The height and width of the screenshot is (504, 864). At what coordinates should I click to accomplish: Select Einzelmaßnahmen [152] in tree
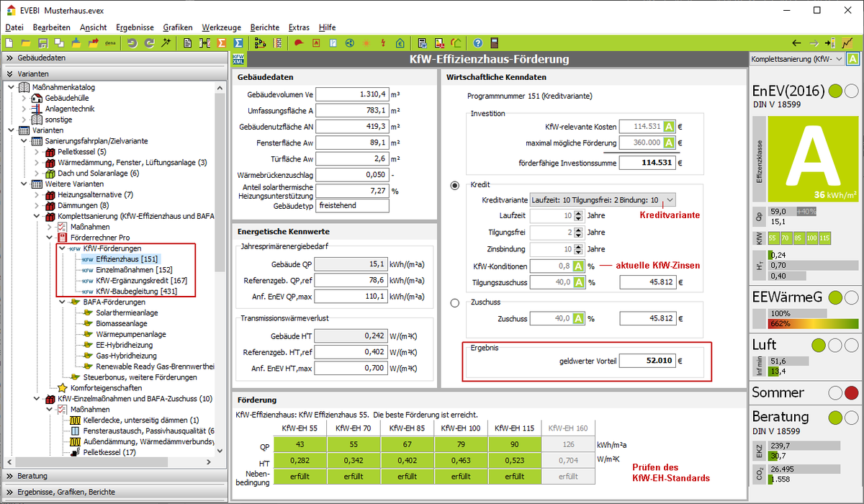[134, 269]
